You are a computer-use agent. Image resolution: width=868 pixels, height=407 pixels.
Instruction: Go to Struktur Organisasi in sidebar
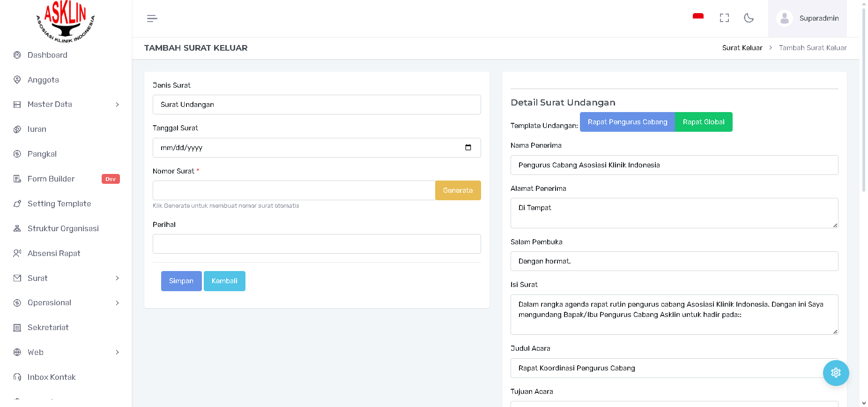63,228
